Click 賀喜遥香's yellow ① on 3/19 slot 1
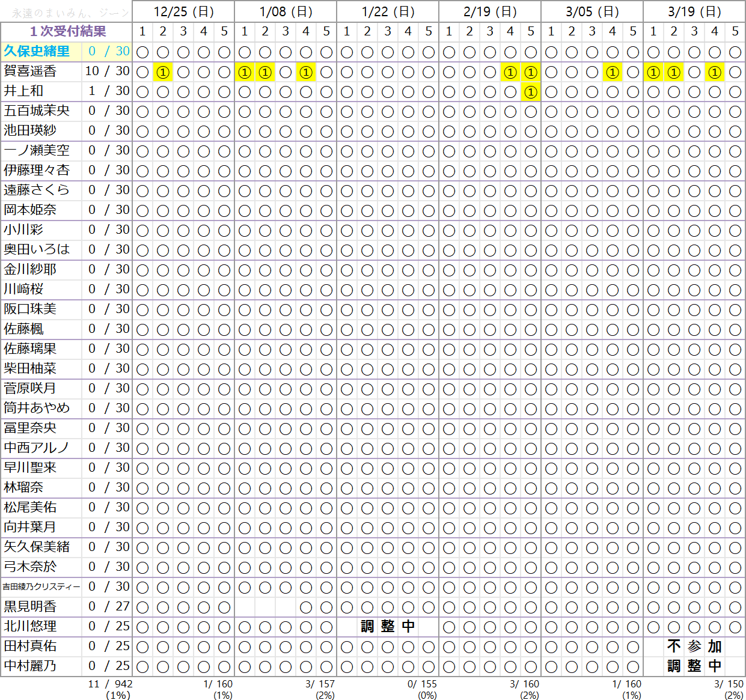 click(x=653, y=73)
